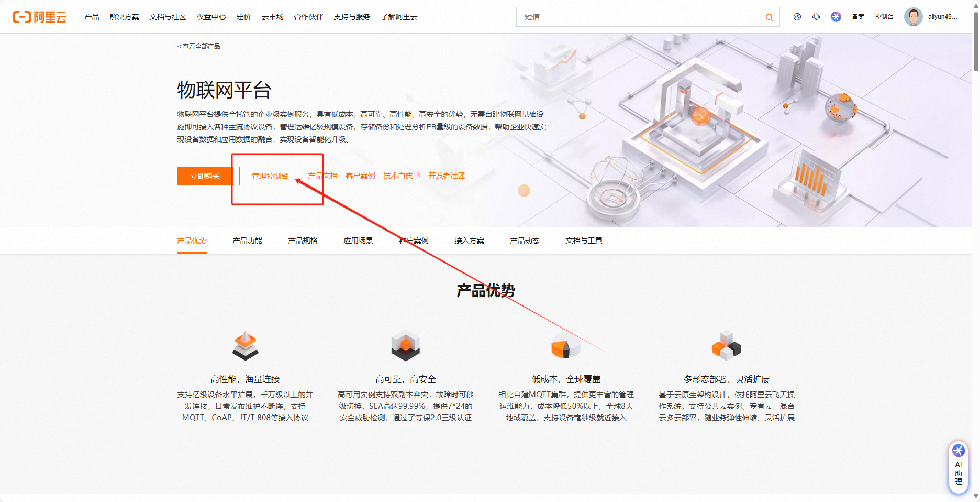The width and height of the screenshot is (980, 502).
Task: Open the 技术白皮书 link
Action: [x=402, y=176]
